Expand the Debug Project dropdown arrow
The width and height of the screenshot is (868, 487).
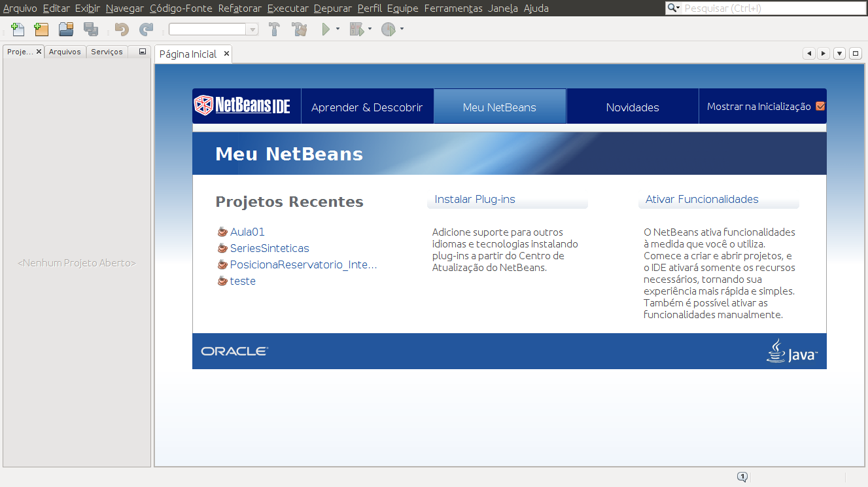[x=370, y=29]
